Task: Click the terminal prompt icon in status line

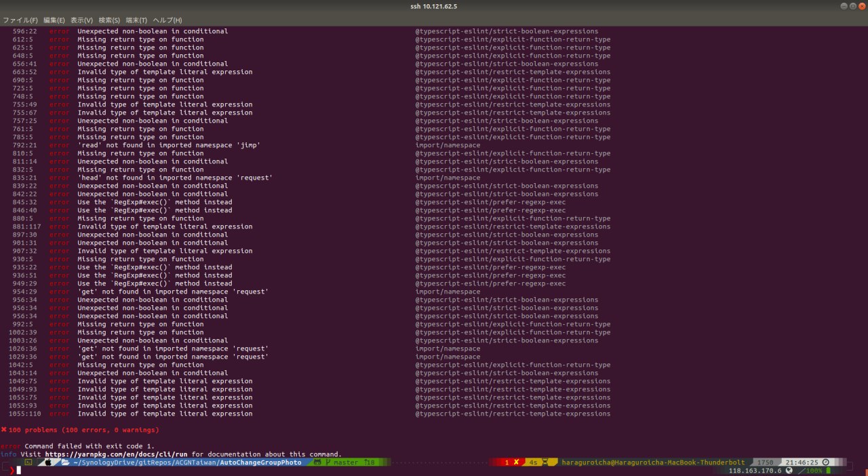Action: (x=28, y=462)
